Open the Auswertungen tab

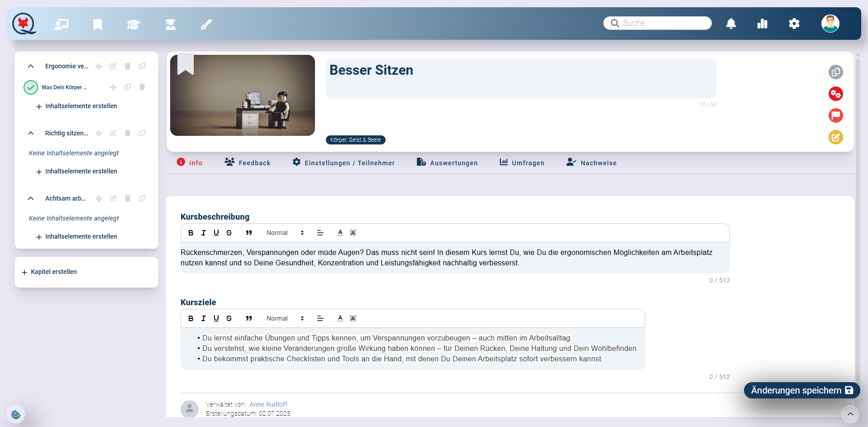pyautogui.click(x=447, y=163)
